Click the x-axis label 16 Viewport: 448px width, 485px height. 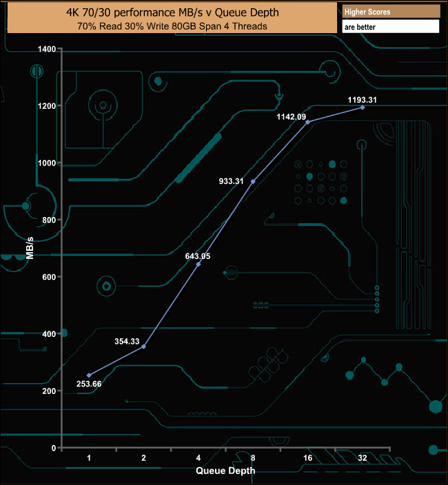(x=308, y=457)
